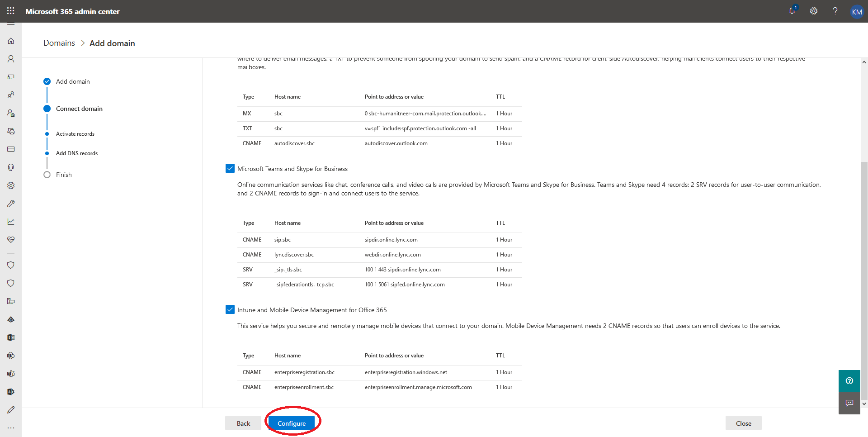This screenshot has width=868, height=437.
Task: Click the Add domain page heading
Action: [112, 43]
